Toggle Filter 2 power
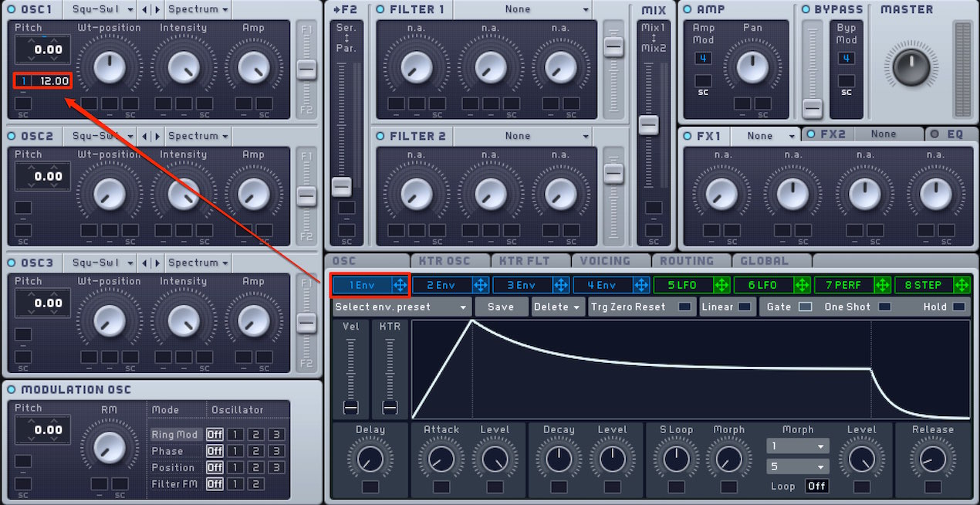Screen dimensions: 980x505 (x=380, y=136)
